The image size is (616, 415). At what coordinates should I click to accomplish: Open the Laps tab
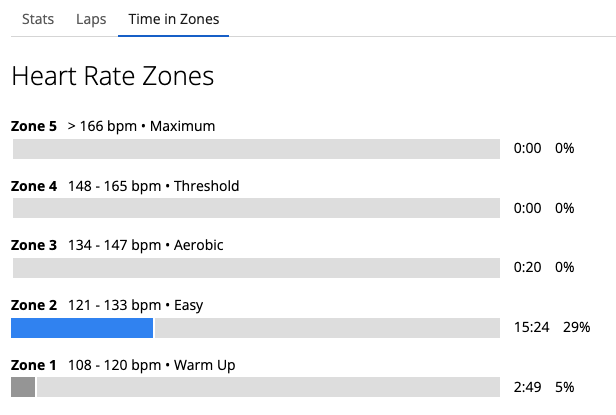91,19
